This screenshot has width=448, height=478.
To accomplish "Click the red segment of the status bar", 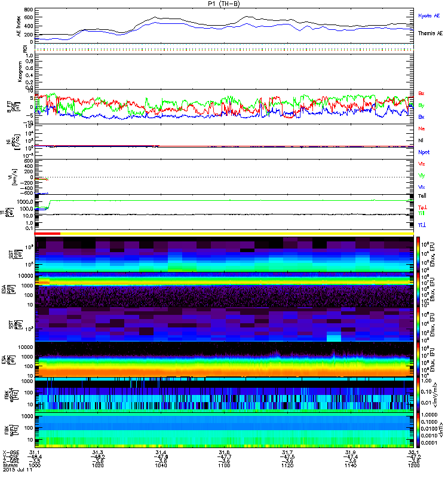I will point(48,234).
